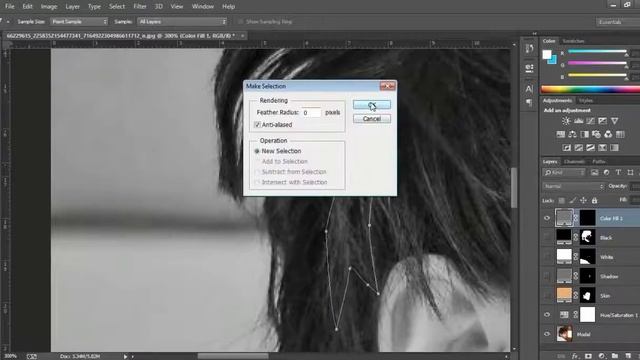640x360 pixels.
Task: Add a Threshold adjustment layer
Action: coord(590,147)
